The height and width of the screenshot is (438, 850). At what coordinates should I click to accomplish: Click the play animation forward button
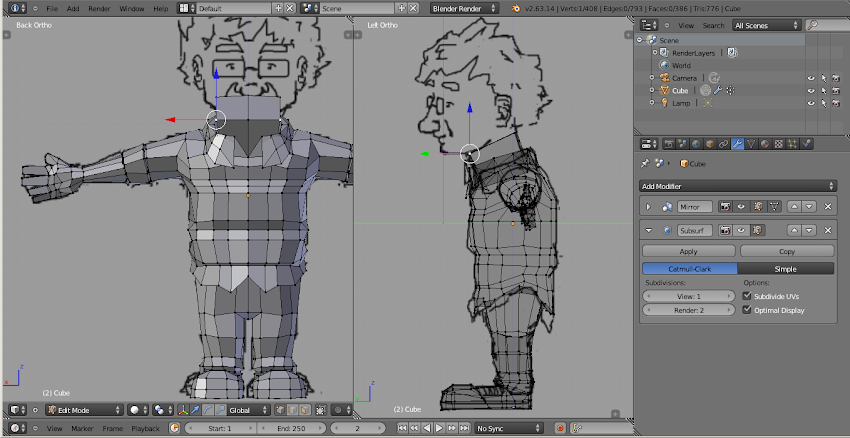pos(440,428)
